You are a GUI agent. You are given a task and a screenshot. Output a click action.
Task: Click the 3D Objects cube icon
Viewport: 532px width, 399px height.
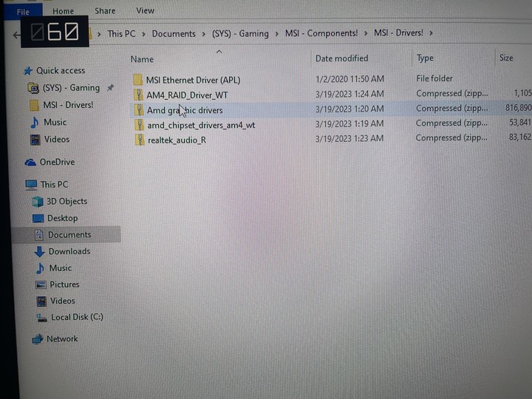click(x=38, y=202)
